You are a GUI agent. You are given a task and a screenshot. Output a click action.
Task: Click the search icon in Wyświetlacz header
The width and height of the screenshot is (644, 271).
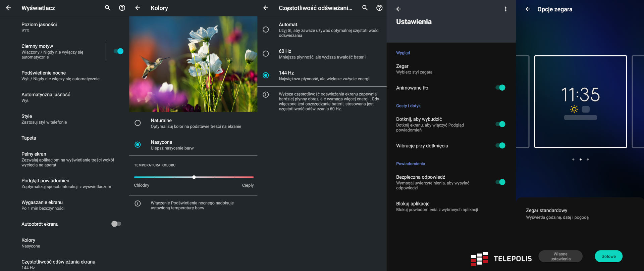click(107, 8)
